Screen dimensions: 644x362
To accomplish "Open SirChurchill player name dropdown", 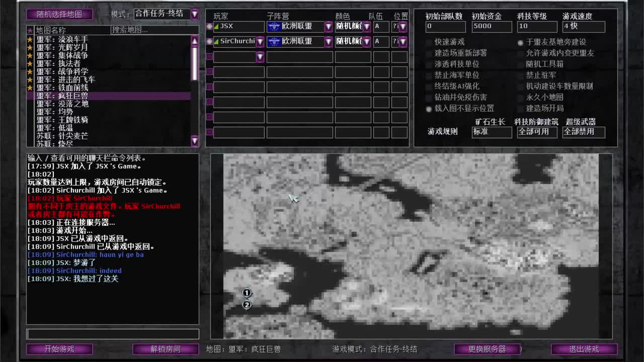I will point(260,41).
